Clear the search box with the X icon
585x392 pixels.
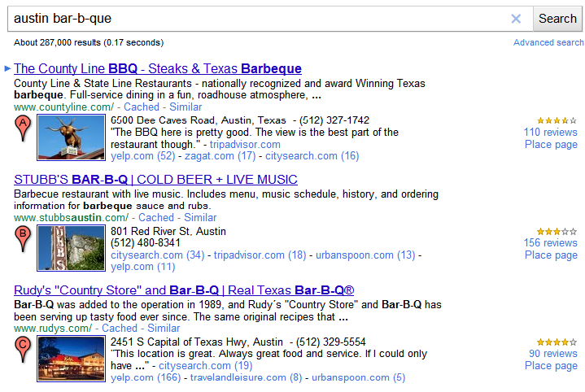(516, 19)
